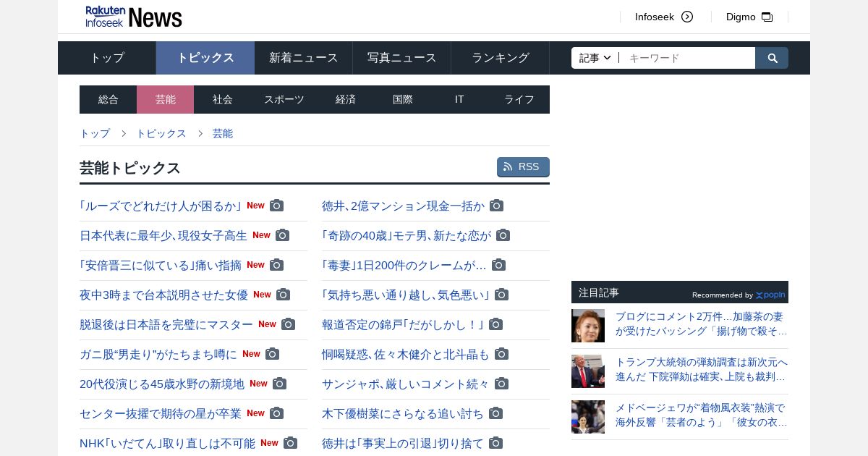Click camera icon beside 「奇跡の40歳」モテ男、新たな恋が
Image resolution: width=868 pixels, height=456 pixels.
click(503, 235)
